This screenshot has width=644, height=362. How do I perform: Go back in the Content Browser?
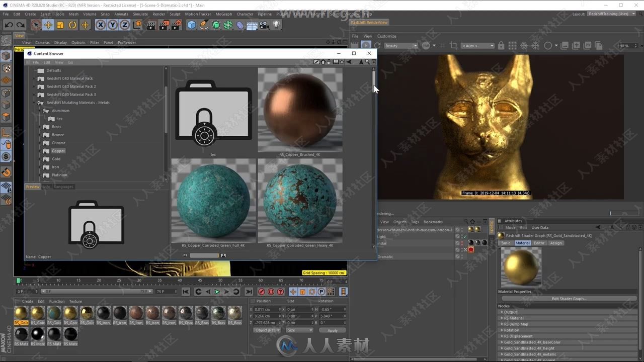(x=350, y=62)
